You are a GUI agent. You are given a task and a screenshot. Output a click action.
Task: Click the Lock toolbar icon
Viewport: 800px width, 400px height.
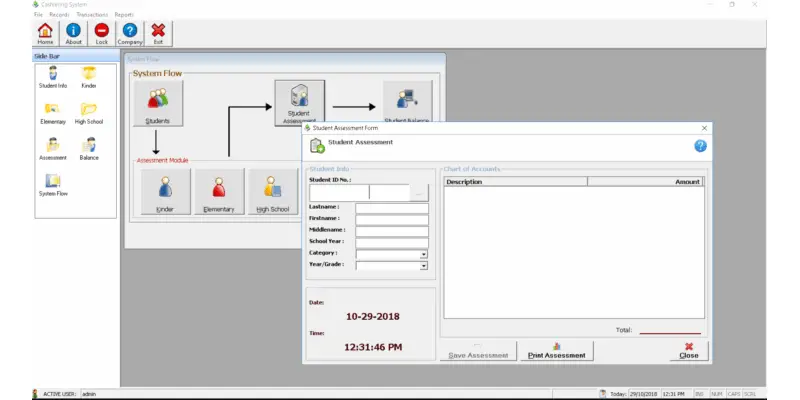coord(102,34)
